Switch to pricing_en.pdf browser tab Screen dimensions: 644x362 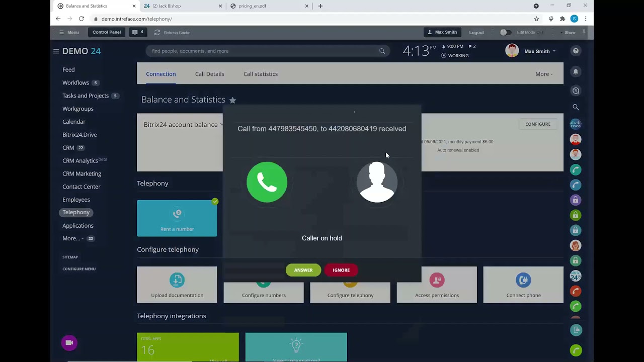(269, 6)
